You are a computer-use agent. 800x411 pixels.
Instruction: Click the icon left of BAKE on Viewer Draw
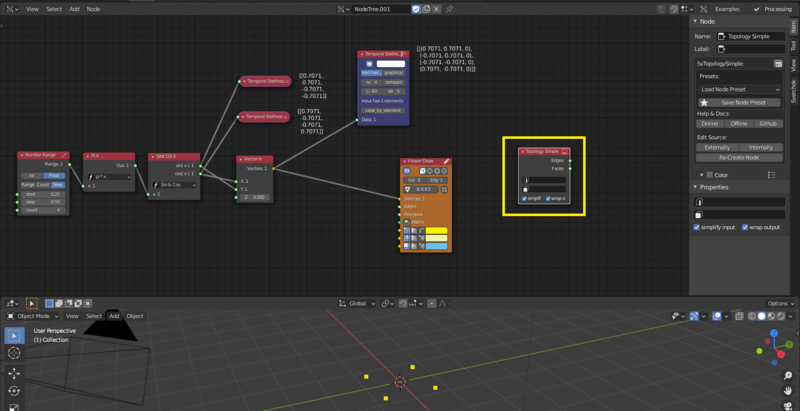pos(407,189)
